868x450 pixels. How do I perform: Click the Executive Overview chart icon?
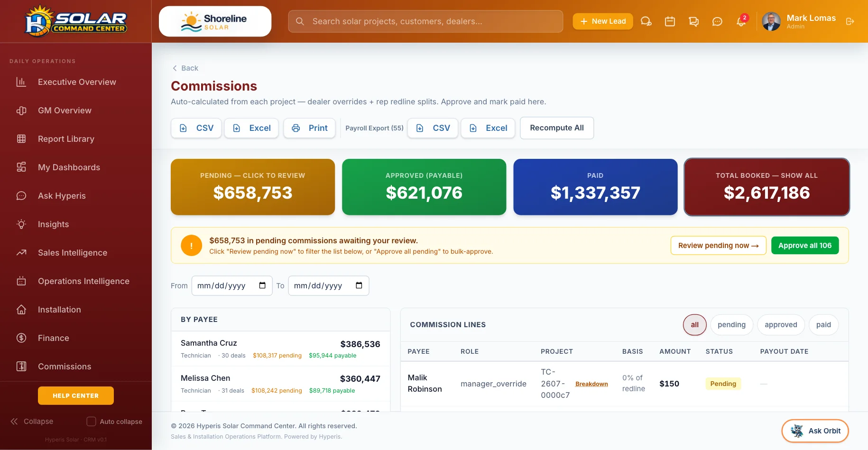pyautogui.click(x=21, y=82)
